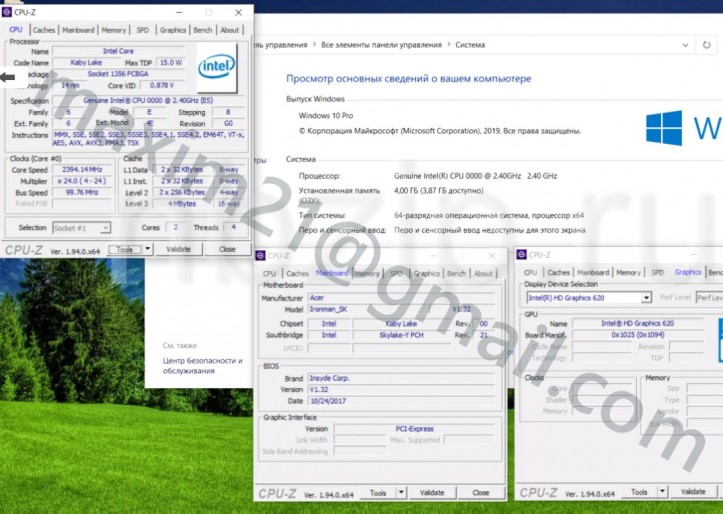Click the Intel logo in CPU-Z
This screenshot has height=514, width=723.
(217, 68)
